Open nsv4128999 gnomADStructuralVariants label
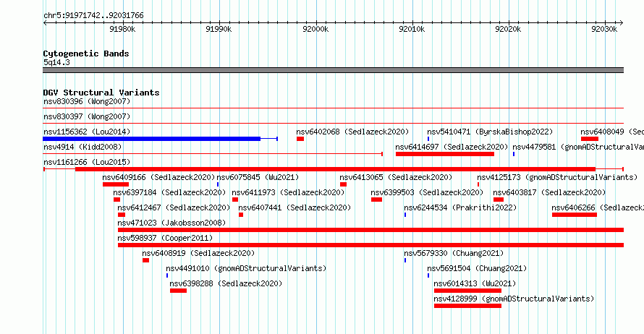Image resolution: width=644 pixels, height=334 pixels. (x=514, y=299)
